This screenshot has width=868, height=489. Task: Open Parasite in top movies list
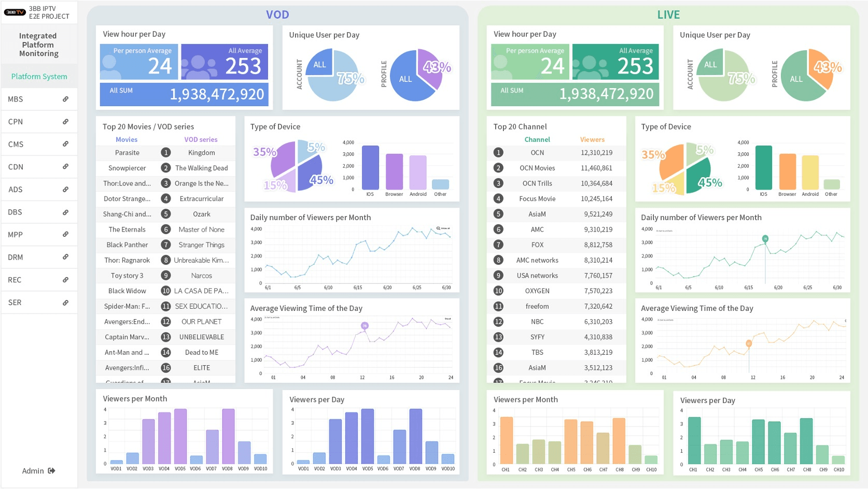(127, 153)
